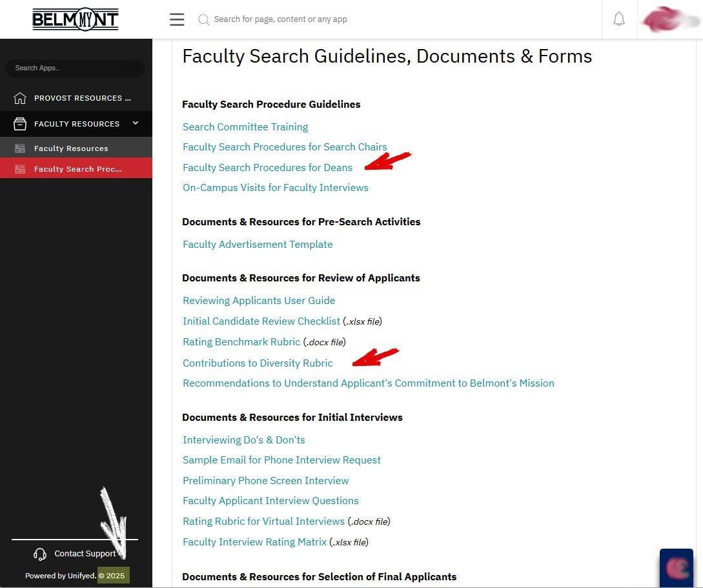Open Faculty Search Procedures for Deans
Image resolution: width=703 pixels, height=588 pixels.
click(268, 168)
